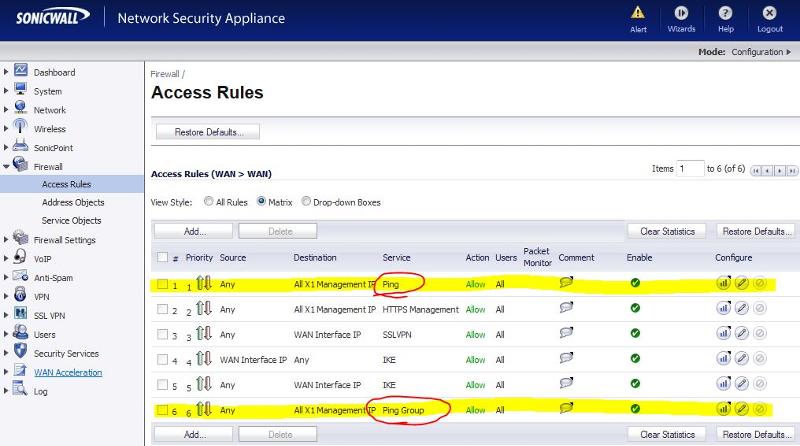Click the WAN Acceleration link
Image resolution: width=800 pixels, height=446 pixels.
[68, 373]
